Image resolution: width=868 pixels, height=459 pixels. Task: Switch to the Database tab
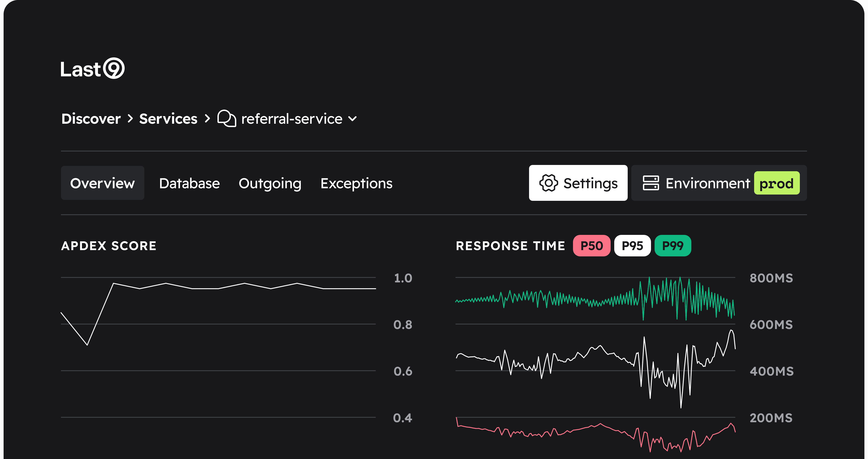point(189,184)
